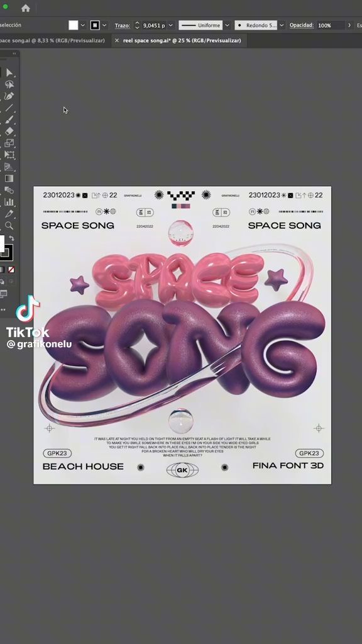
Task: Edit the Opacidad 100% field
Action: point(331,25)
